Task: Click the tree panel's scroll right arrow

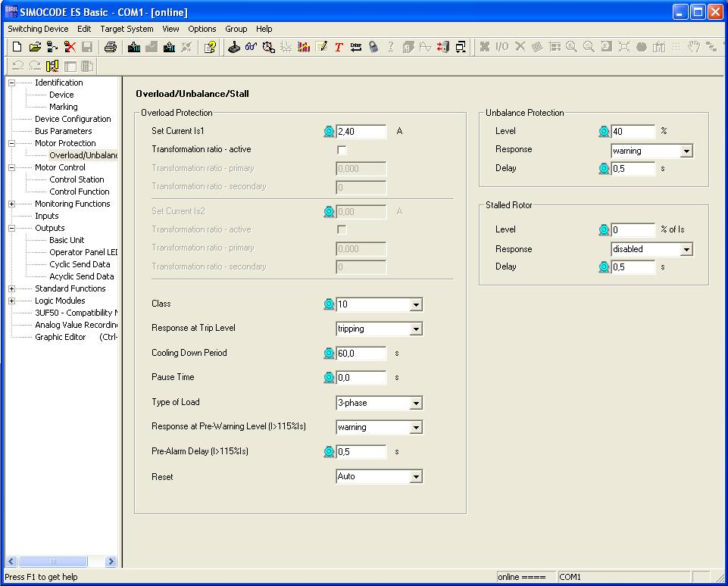Action: [x=111, y=562]
